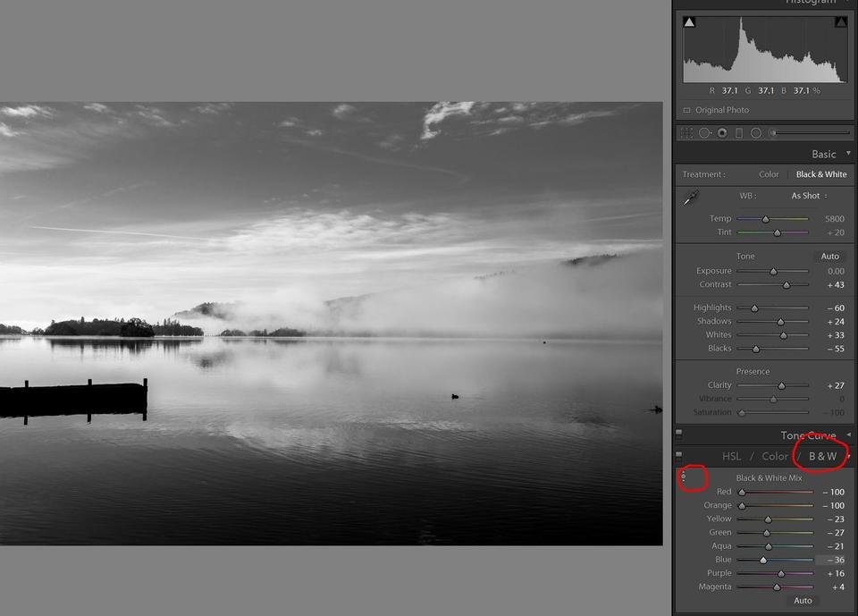The height and width of the screenshot is (616, 858).
Task: Select the Purple mix value +16
Action: pyautogui.click(x=836, y=573)
